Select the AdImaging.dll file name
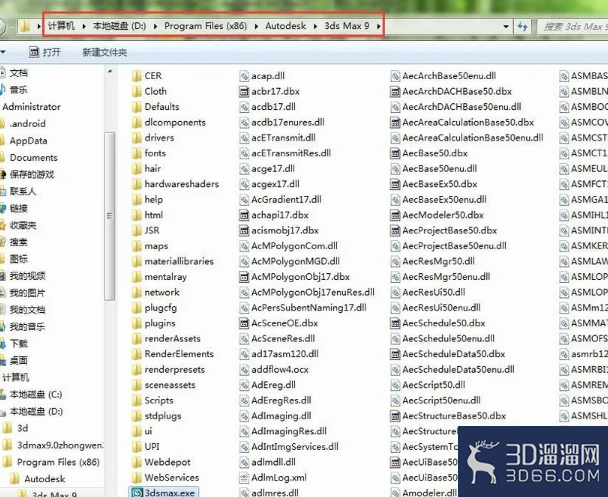 (x=281, y=416)
